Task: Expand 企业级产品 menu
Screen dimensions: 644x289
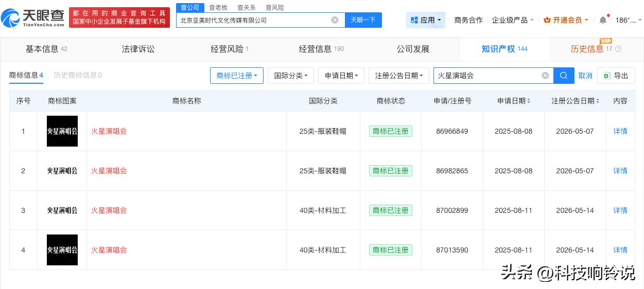Action: click(x=513, y=20)
